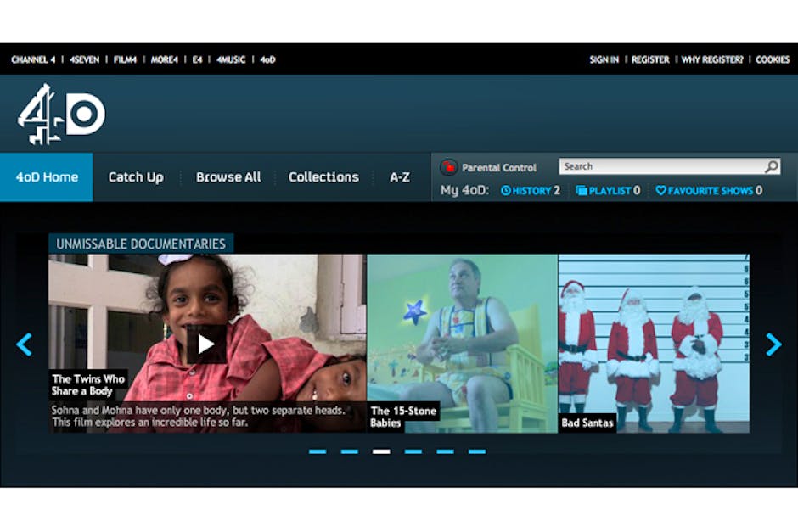Click the Register link
This screenshot has height=532, width=798.
650,60
